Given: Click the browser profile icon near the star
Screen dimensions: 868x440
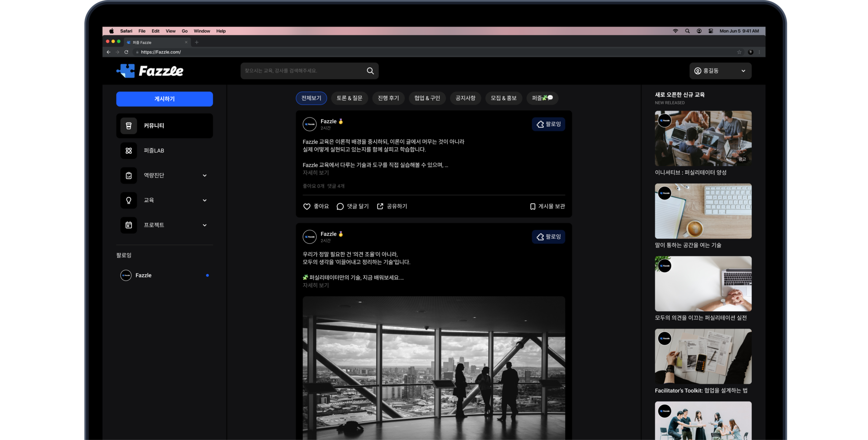Looking at the screenshot, I should [x=750, y=52].
